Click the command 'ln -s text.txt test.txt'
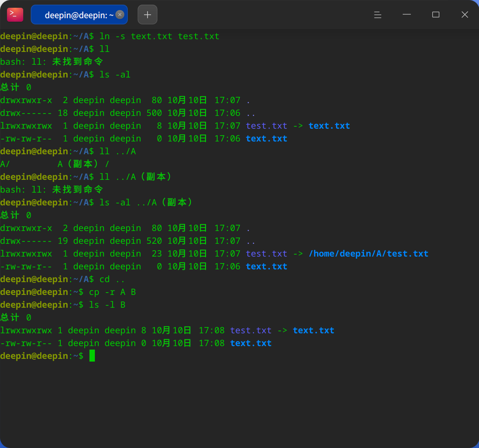 point(159,36)
